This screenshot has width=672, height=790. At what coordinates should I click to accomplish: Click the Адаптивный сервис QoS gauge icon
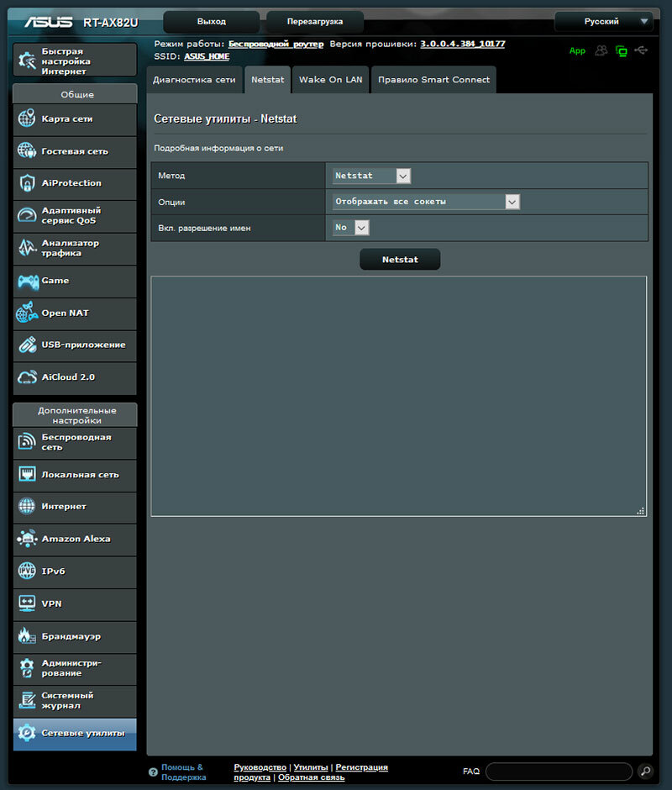[x=27, y=215]
